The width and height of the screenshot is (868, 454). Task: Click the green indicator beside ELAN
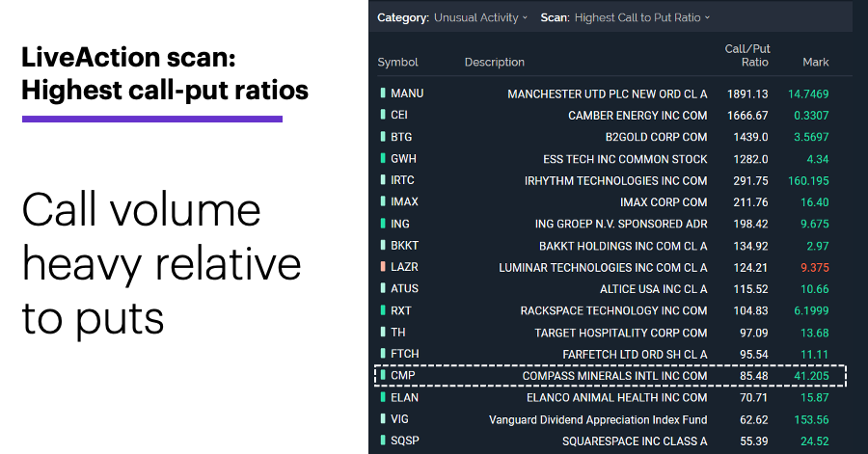[x=383, y=397]
